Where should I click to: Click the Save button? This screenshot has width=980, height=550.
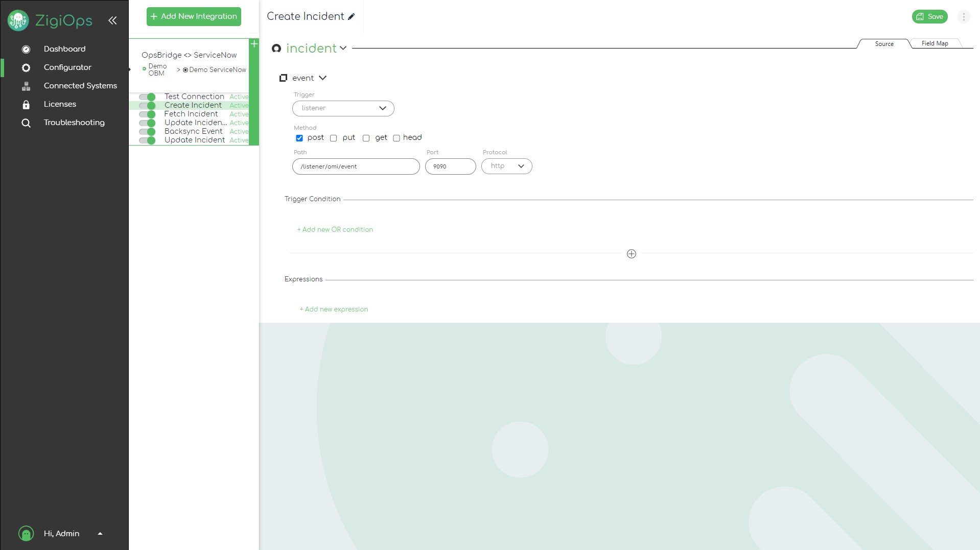coord(929,17)
